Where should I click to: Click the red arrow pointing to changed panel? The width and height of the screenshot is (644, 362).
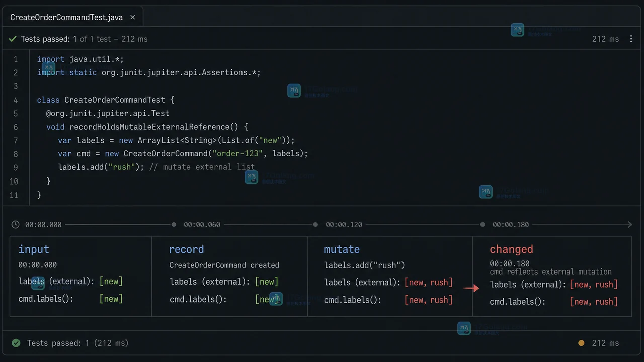point(471,288)
